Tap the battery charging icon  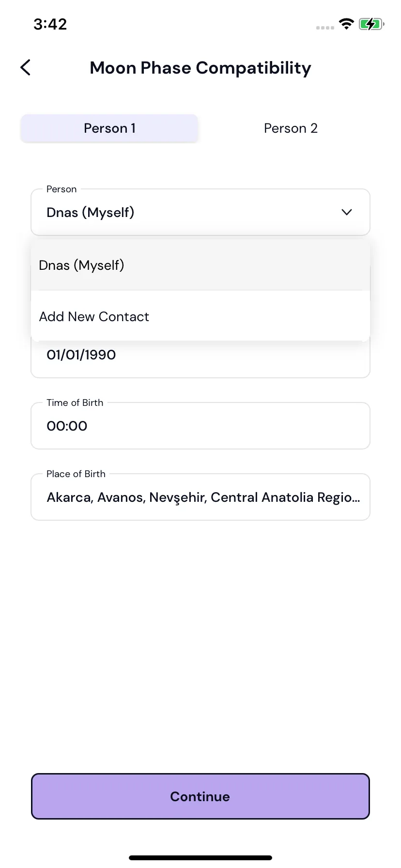point(371,24)
